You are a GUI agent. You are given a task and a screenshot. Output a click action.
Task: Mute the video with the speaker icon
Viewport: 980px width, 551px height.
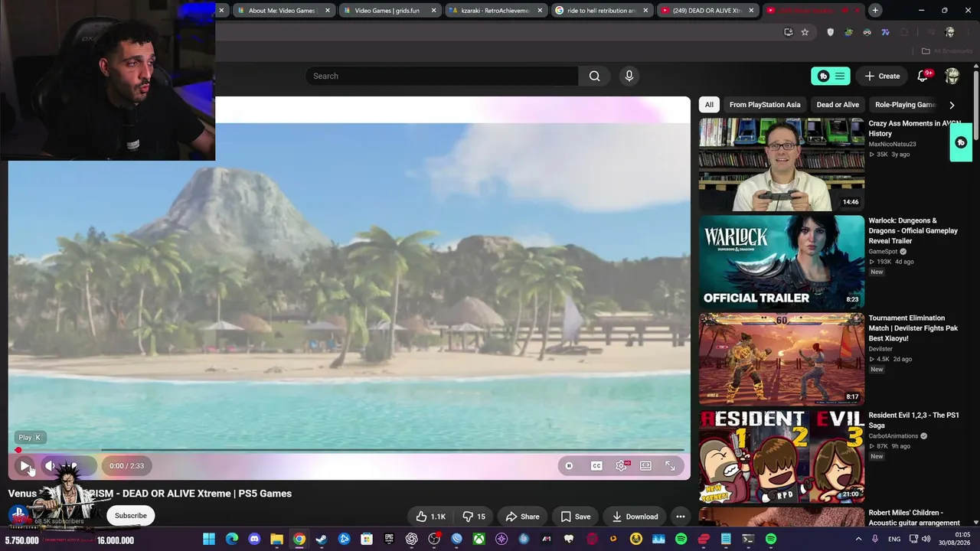coord(50,465)
